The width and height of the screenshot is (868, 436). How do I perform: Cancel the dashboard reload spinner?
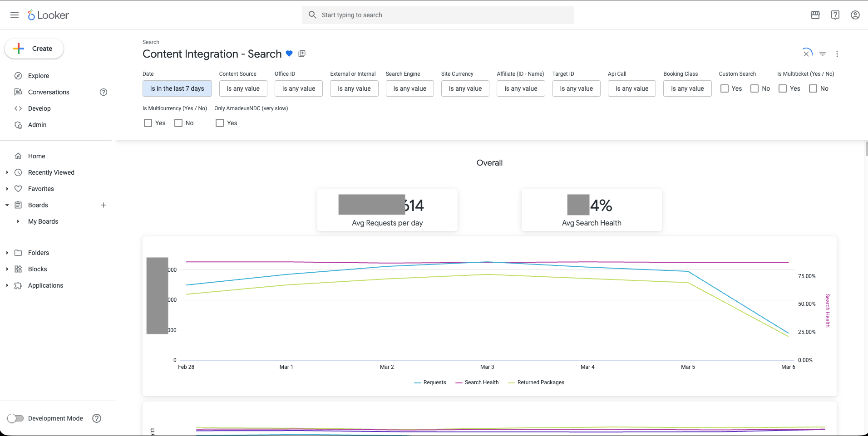pos(807,54)
